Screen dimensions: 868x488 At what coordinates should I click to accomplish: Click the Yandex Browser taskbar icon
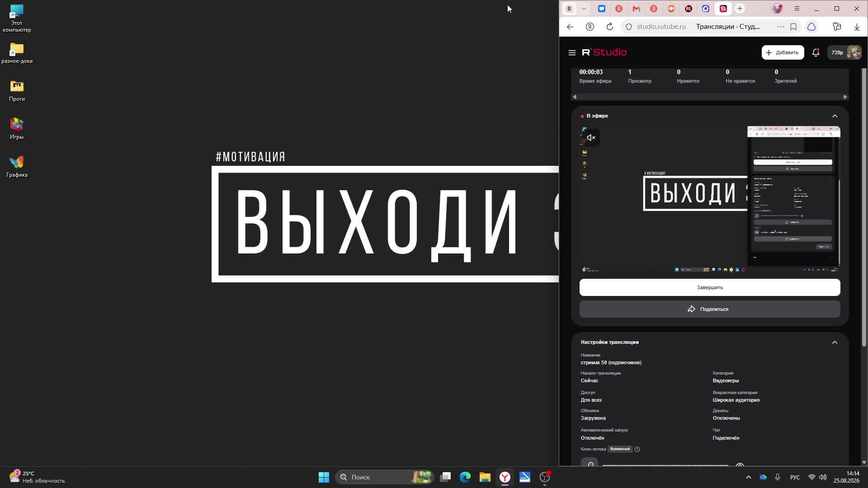pyautogui.click(x=505, y=477)
